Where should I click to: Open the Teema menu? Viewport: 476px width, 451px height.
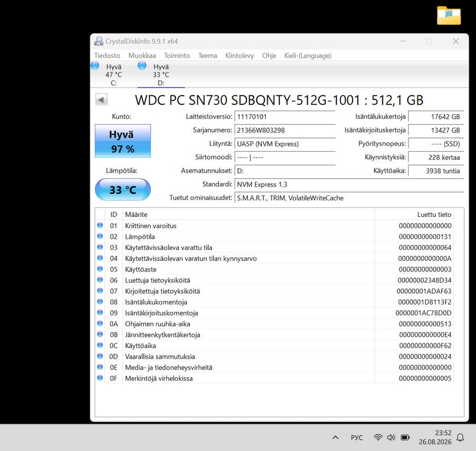coord(208,56)
